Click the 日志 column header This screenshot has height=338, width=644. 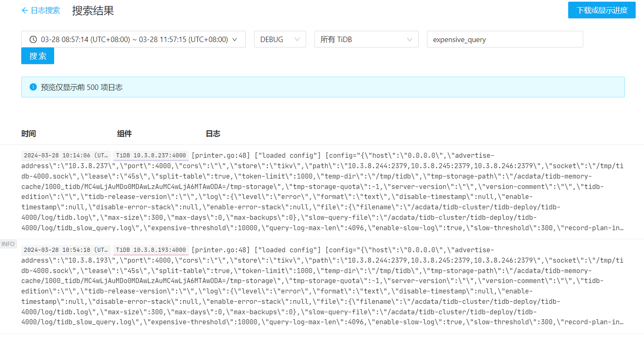[x=213, y=134]
